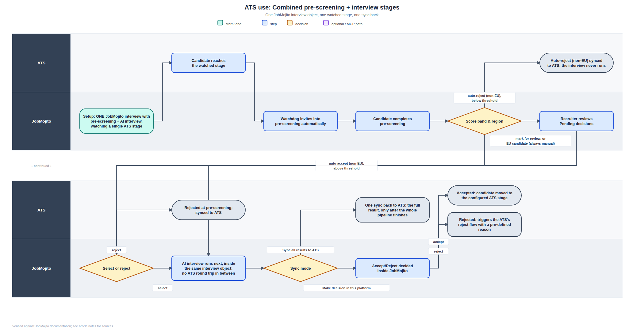Select the Rejected at pre-screening node
Screen dimensions: 644x331
(209, 210)
